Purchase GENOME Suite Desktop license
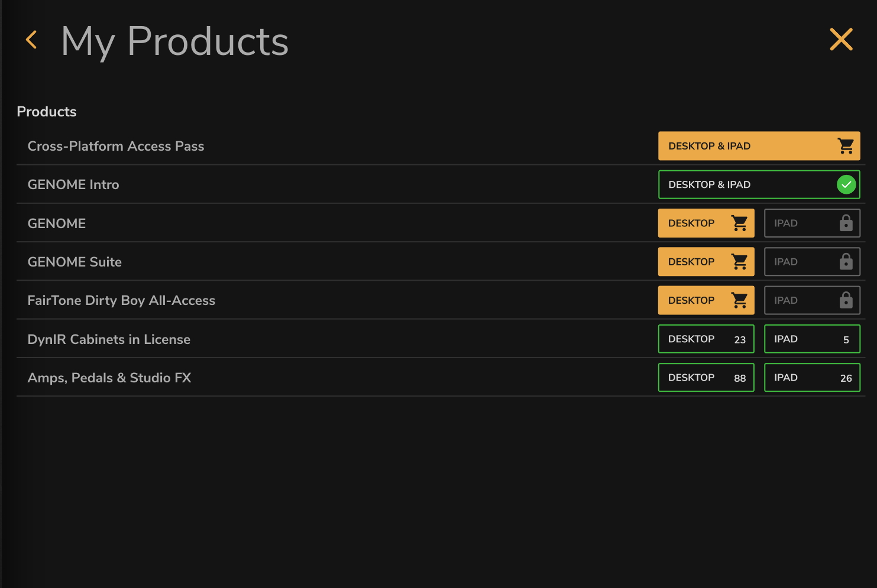This screenshot has width=877, height=588. [706, 262]
